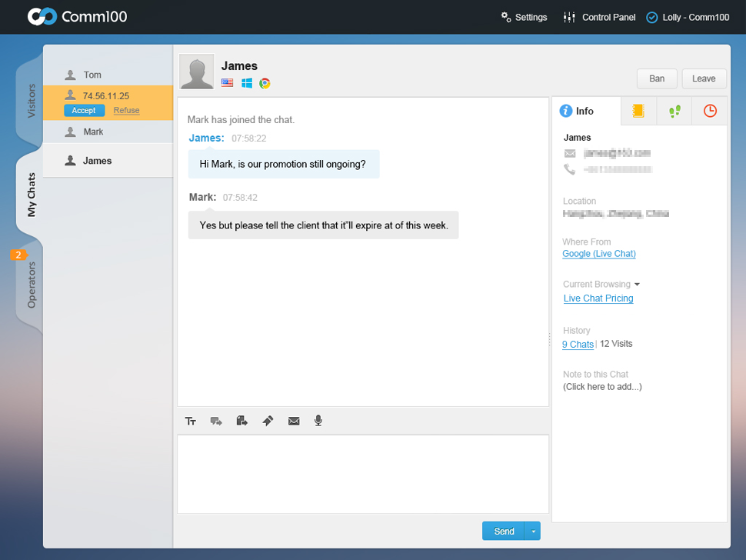Open the visitor footprints tab icon
Screen dimensions: 746x560
674,111
